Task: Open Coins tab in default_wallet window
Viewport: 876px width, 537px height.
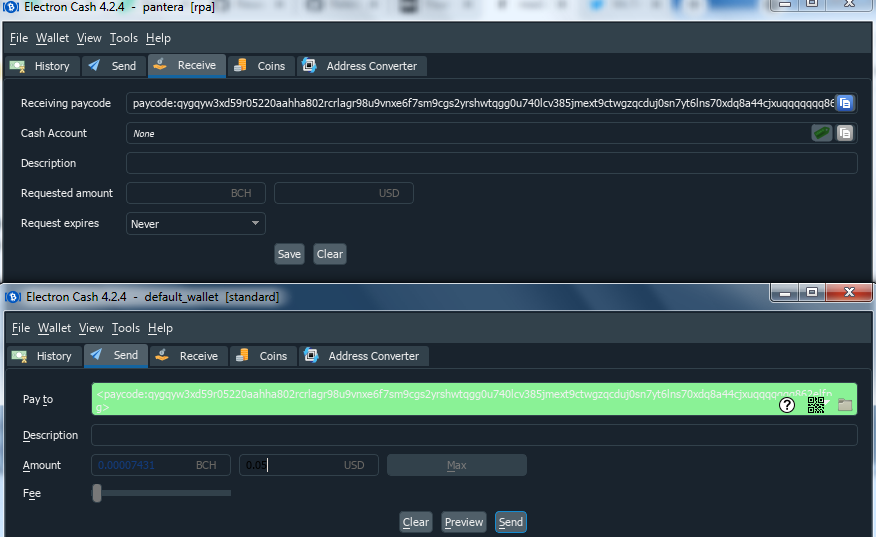Action: point(263,356)
